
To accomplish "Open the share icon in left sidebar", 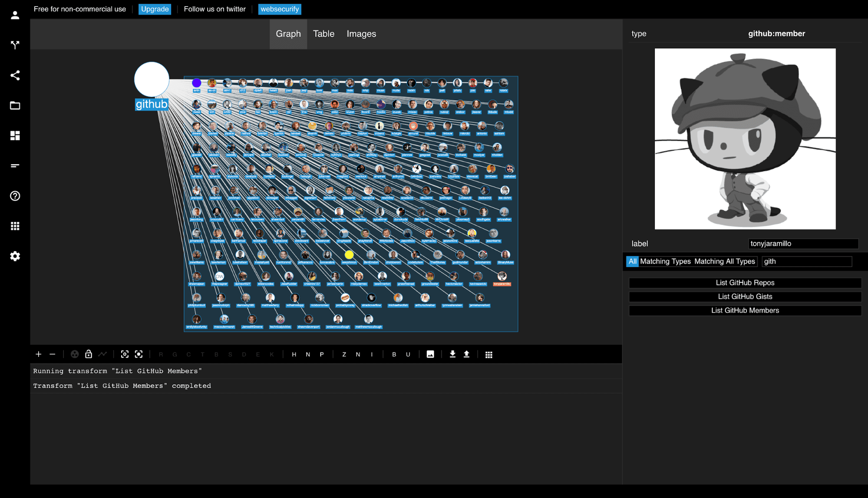I will (x=15, y=76).
